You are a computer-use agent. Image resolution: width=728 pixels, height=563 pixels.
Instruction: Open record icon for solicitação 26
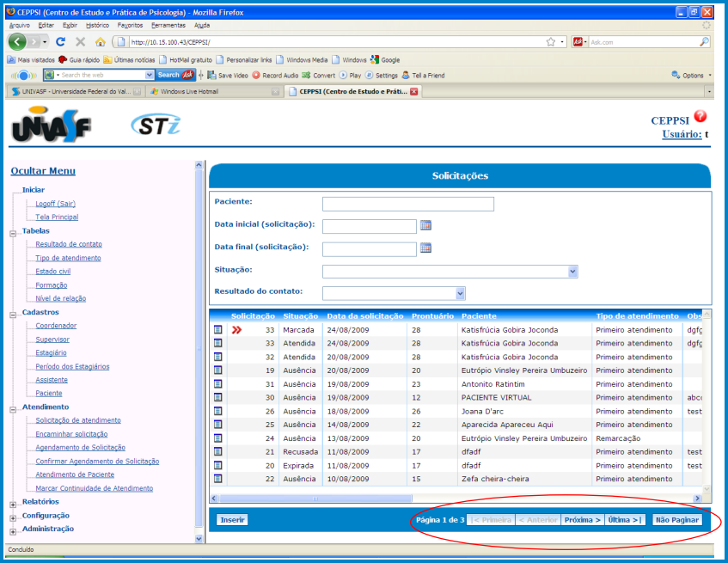pos(217,411)
